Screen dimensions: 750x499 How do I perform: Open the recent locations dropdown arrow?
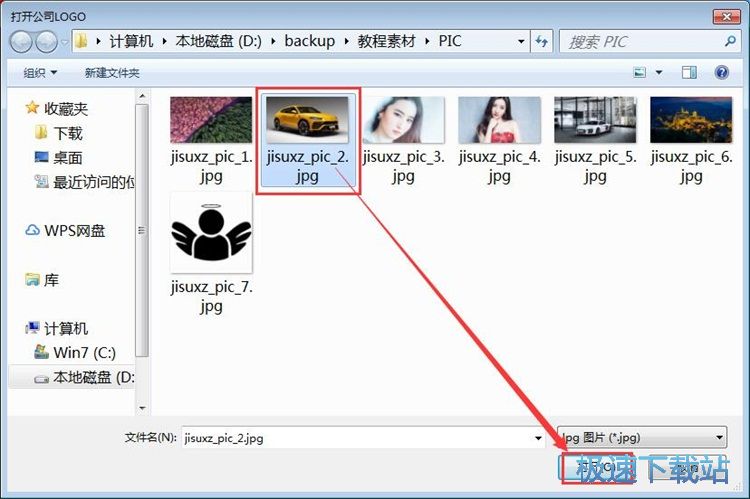pos(65,43)
